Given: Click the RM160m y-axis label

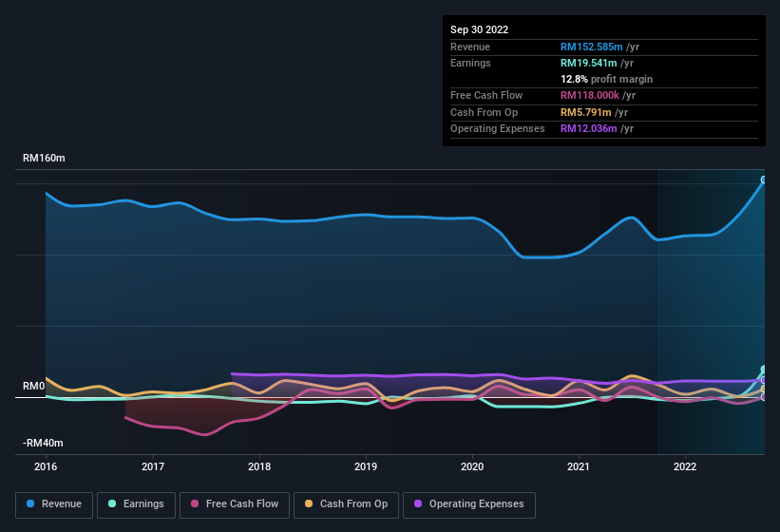Looking at the screenshot, I should point(44,158).
